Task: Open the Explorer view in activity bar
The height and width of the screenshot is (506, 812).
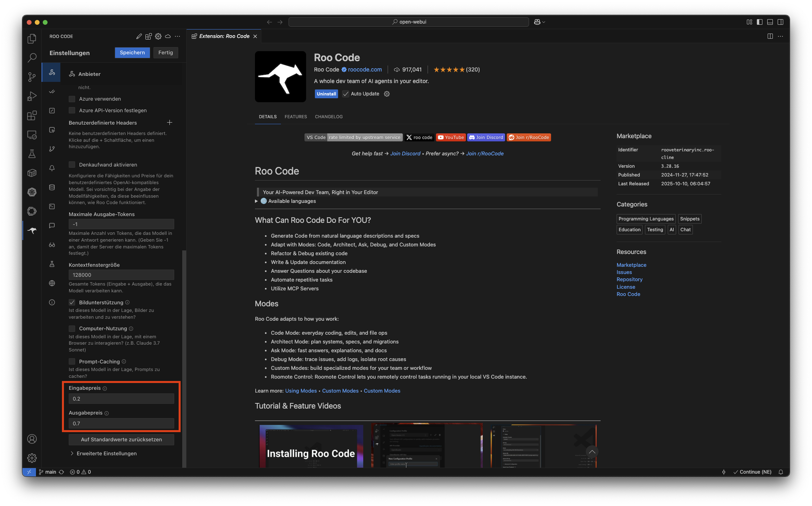Action: [32, 38]
